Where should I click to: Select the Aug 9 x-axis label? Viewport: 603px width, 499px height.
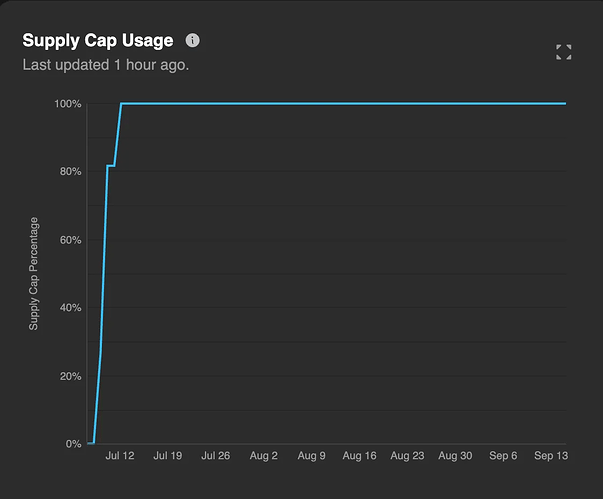click(x=311, y=456)
